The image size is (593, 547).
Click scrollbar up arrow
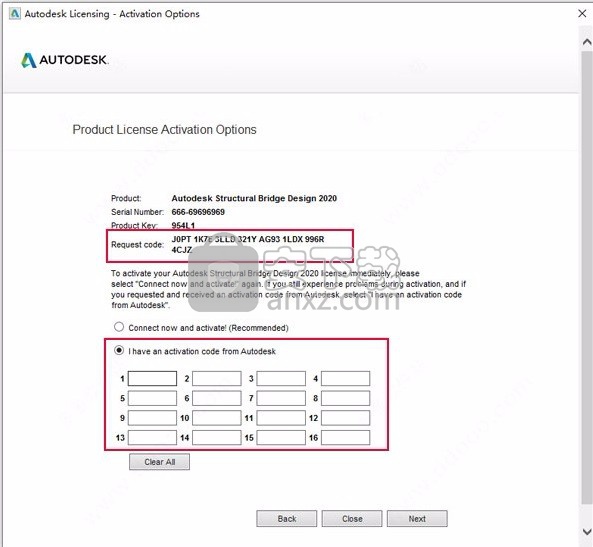coord(587,42)
